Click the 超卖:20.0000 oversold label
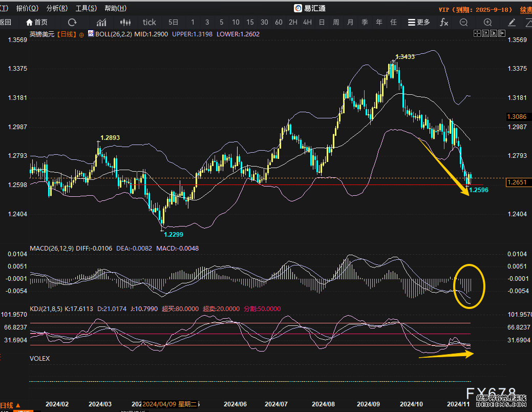 point(221,309)
